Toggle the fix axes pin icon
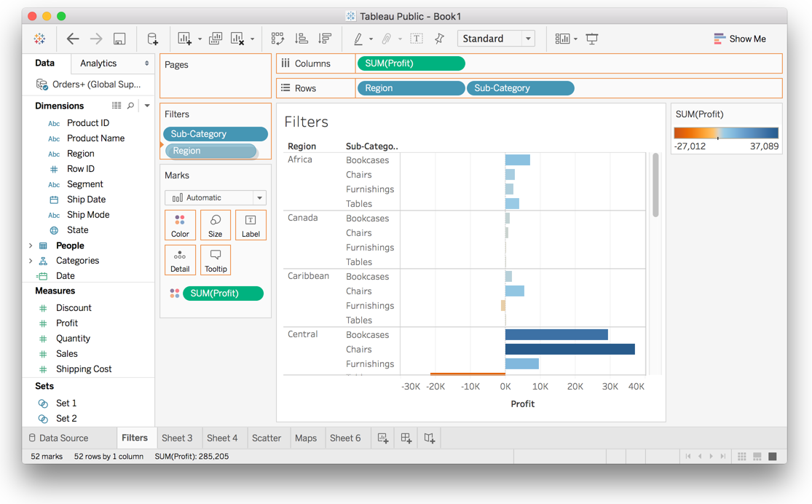The height and width of the screenshot is (504, 812). coord(439,39)
